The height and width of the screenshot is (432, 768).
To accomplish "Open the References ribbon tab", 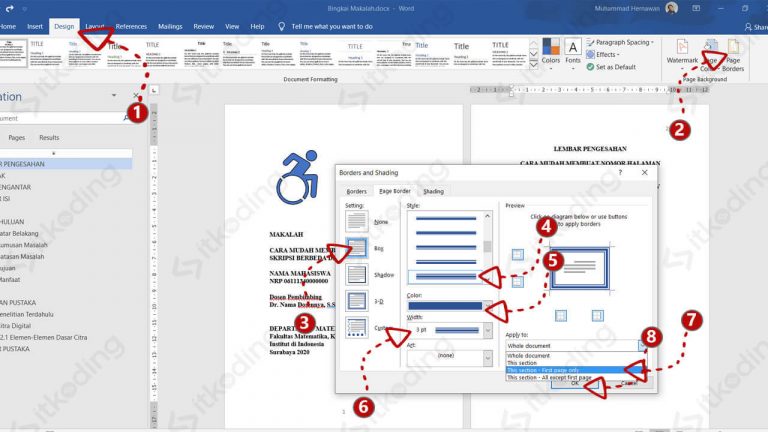I will tap(131, 26).
